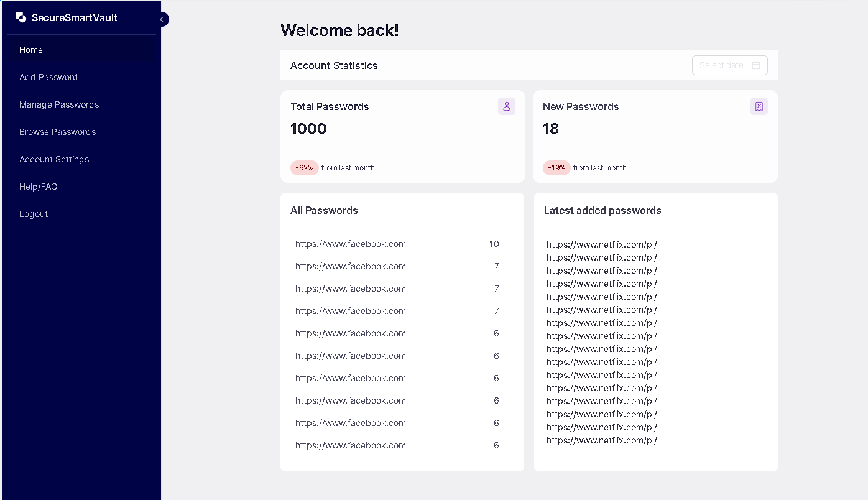Click the chart icon on New Passwords card
This screenshot has width=868, height=500.
click(759, 106)
